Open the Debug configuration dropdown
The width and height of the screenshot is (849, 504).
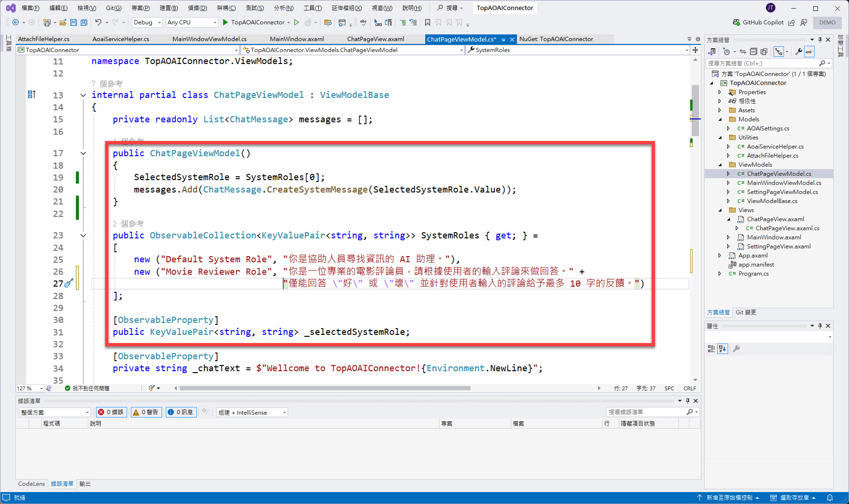click(147, 22)
